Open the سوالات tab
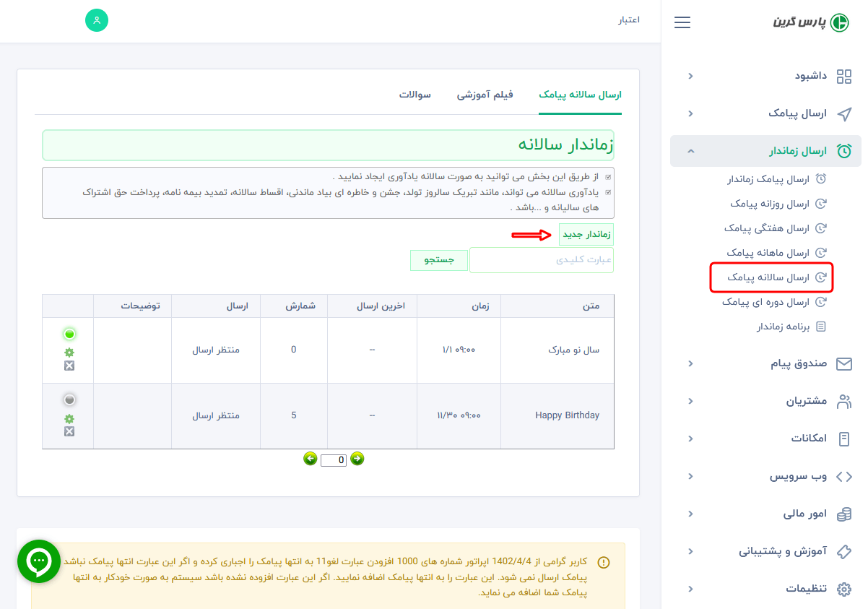 [x=416, y=95]
